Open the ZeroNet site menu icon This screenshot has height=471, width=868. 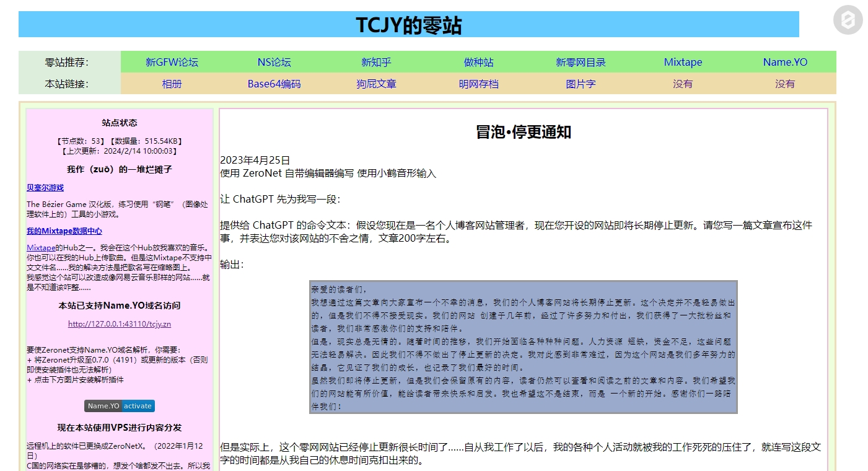point(848,20)
